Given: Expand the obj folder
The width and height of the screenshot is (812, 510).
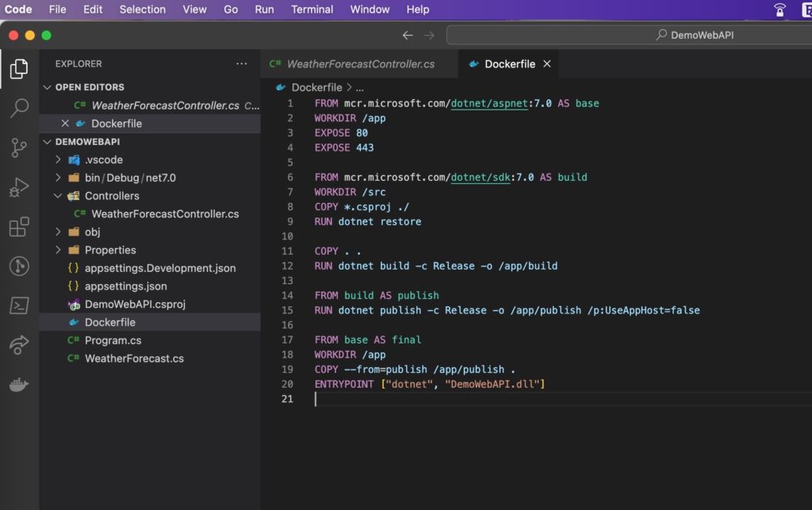Looking at the screenshot, I should tap(58, 232).
